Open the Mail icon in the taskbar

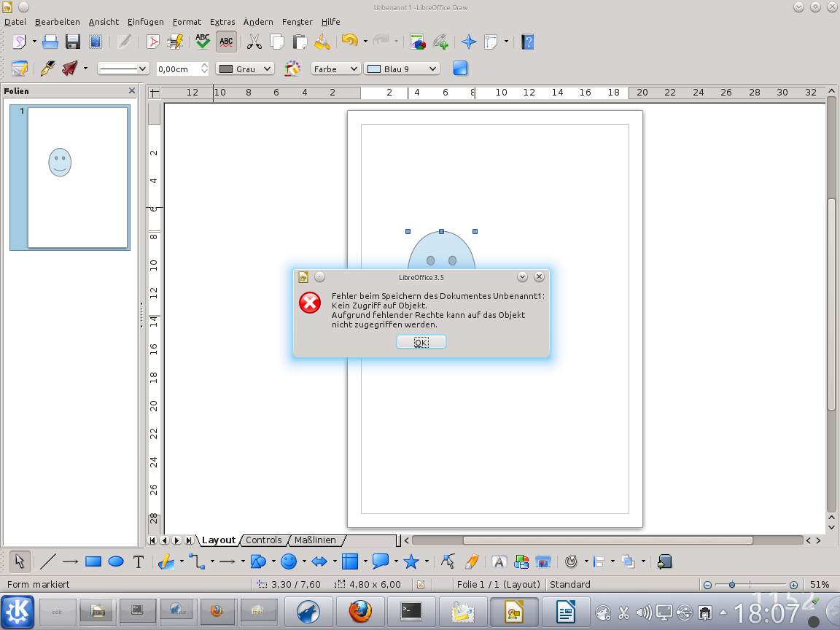(x=462, y=611)
